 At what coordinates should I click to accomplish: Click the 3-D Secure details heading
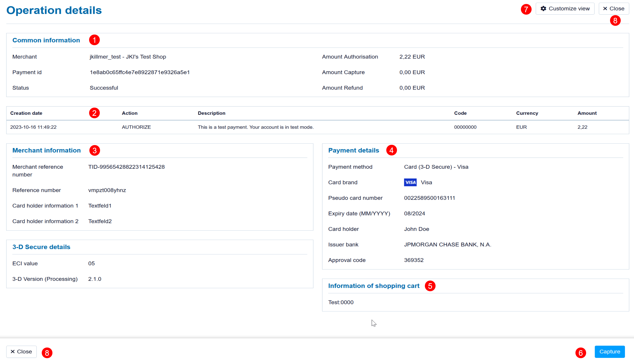click(x=41, y=247)
